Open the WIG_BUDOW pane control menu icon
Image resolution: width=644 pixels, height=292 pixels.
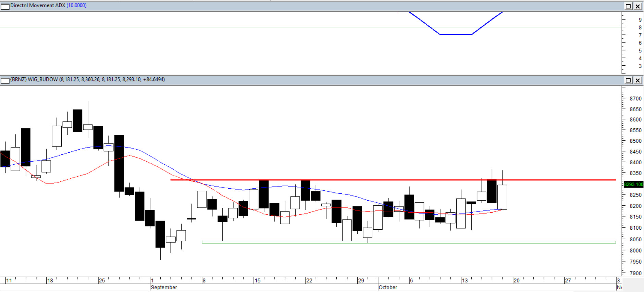(x=5, y=81)
